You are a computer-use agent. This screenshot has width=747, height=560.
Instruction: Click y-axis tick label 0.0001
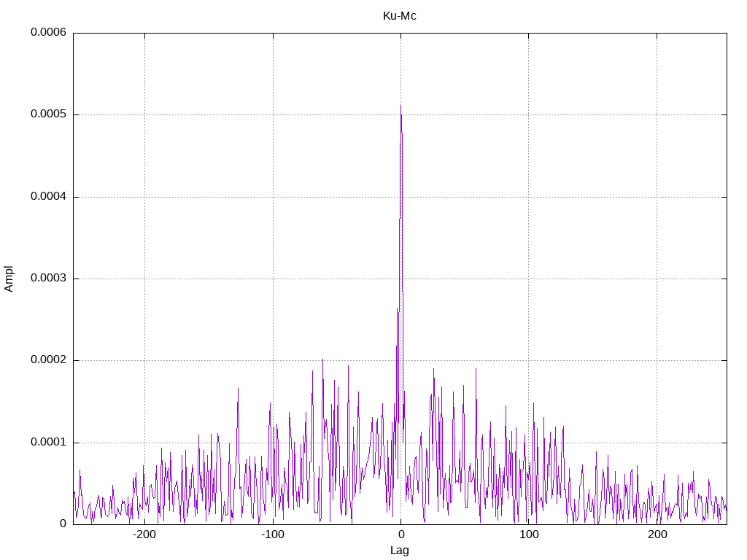pyautogui.click(x=49, y=443)
